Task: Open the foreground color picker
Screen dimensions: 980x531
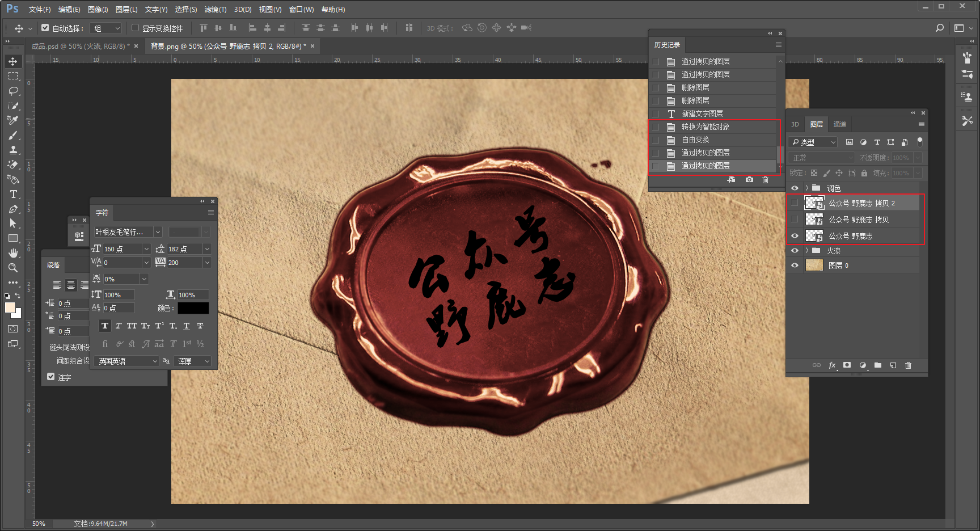Action: click(10, 307)
